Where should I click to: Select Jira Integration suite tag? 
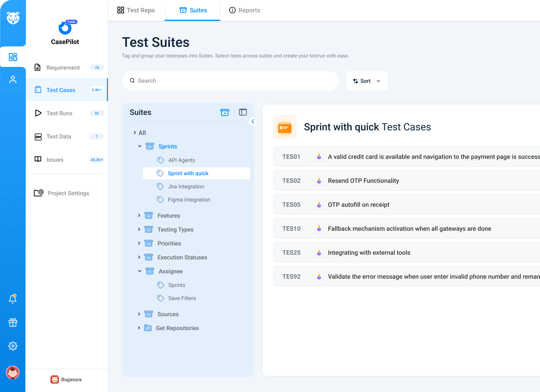(x=186, y=186)
